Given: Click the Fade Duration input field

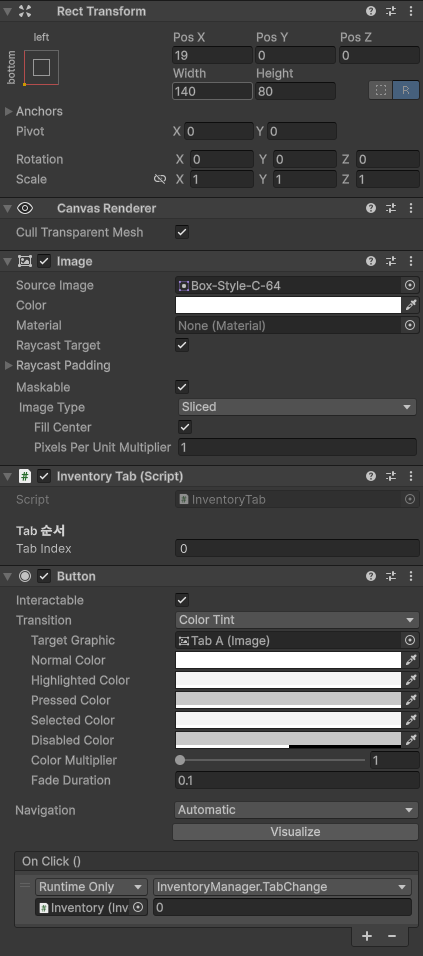Looking at the screenshot, I should coord(297,780).
